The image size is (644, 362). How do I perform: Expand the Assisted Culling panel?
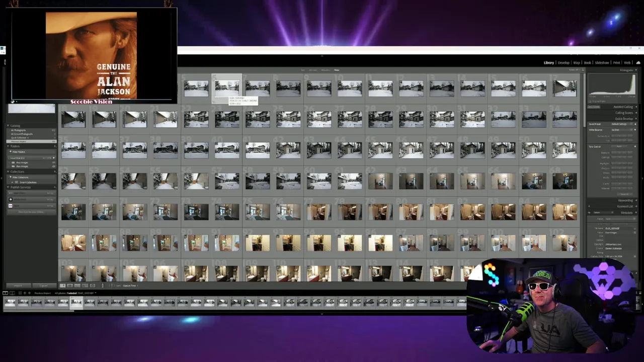pos(636,107)
